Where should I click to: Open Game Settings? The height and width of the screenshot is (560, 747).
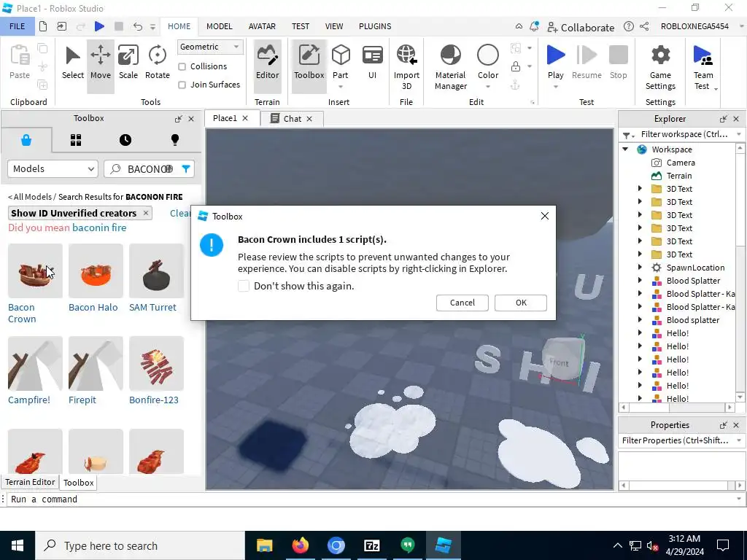pos(660,66)
